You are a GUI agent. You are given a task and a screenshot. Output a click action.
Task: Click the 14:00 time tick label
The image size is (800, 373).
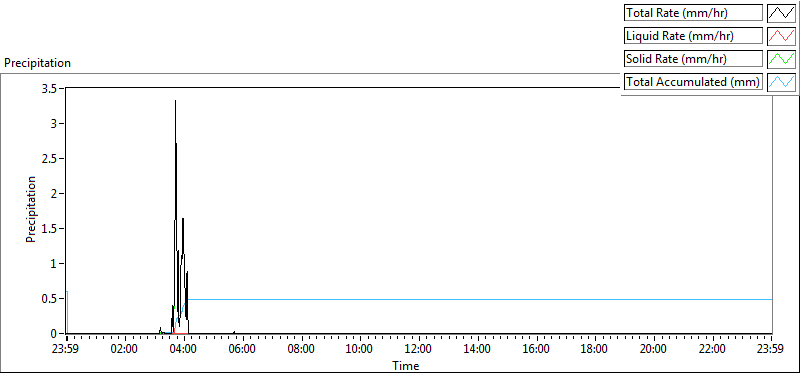point(477,350)
